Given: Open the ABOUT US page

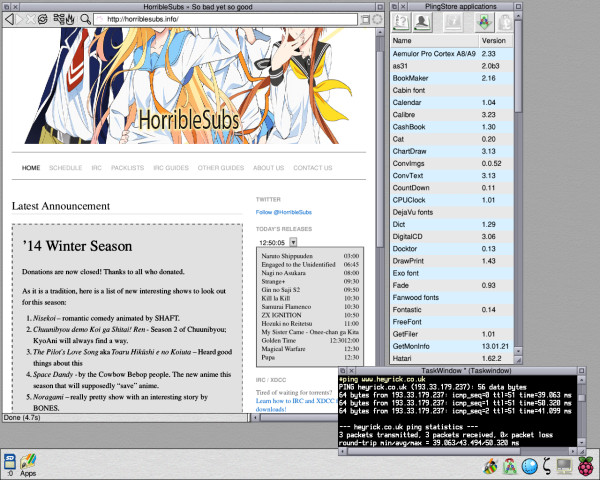Looking at the screenshot, I should pos(269,168).
